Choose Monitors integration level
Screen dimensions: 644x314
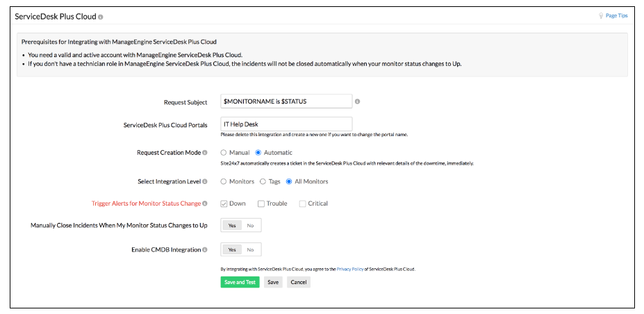pyautogui.click(x=224, y=181)
